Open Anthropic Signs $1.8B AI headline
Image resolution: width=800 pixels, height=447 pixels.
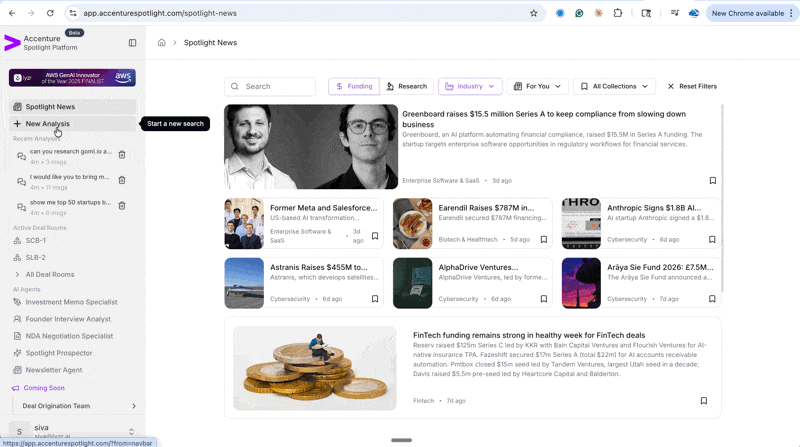[654, 208]
